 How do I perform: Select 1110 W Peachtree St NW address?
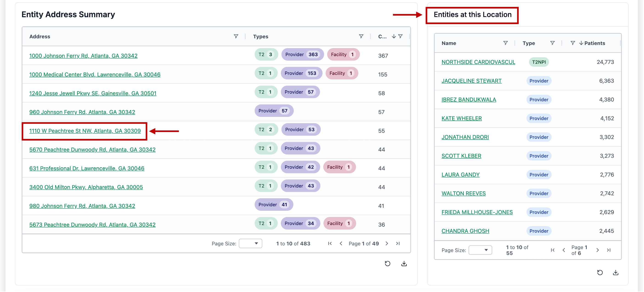85,131
